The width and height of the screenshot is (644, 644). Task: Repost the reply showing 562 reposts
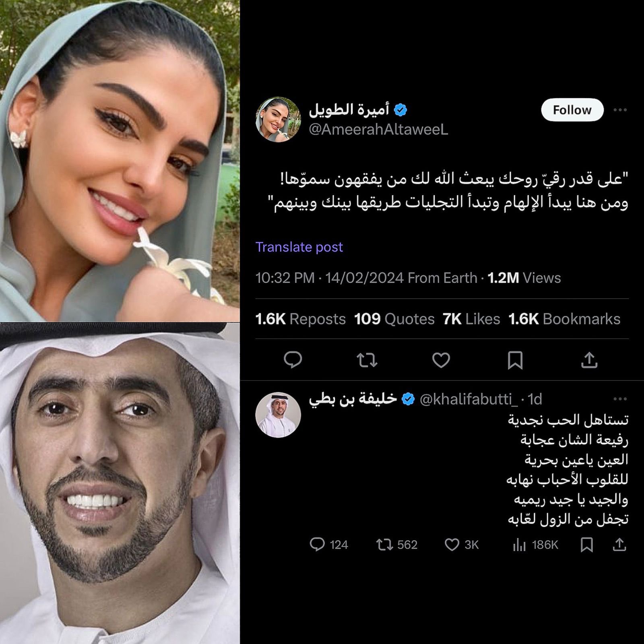pos(396,545)
